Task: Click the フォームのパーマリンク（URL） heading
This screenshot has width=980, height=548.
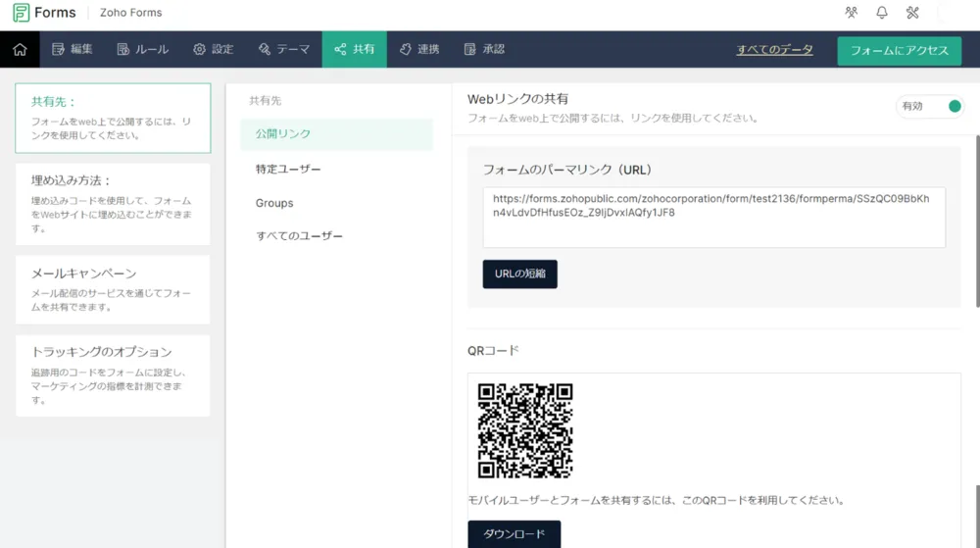Action: (x=567, y=170)
